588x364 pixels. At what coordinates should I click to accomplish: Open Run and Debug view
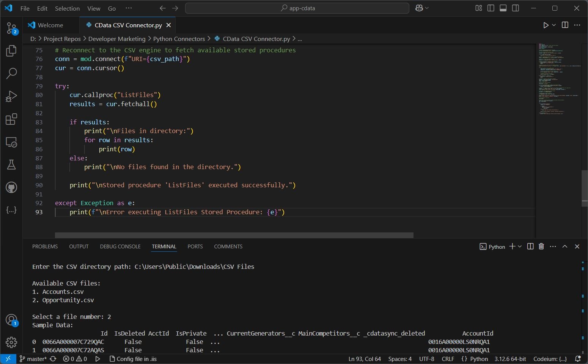tap(11, 96)
